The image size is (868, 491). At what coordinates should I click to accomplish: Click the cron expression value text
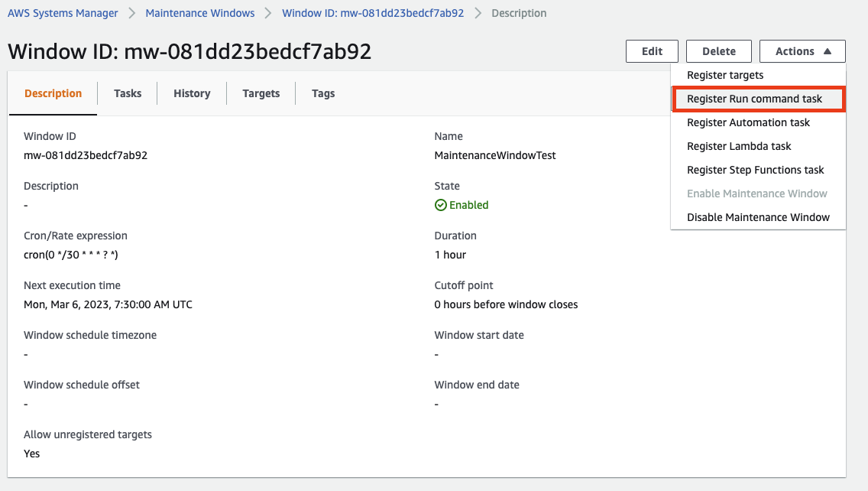click(x=71, y=255)
